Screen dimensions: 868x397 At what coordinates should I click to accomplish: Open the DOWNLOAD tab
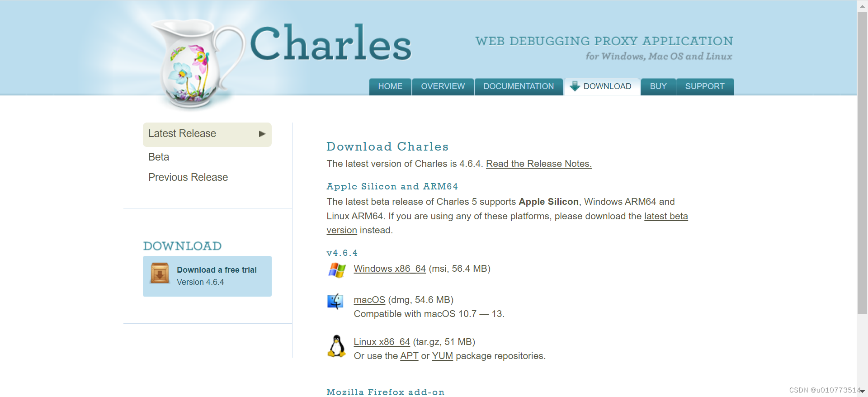pyautogui.click(x=602, y=87)
